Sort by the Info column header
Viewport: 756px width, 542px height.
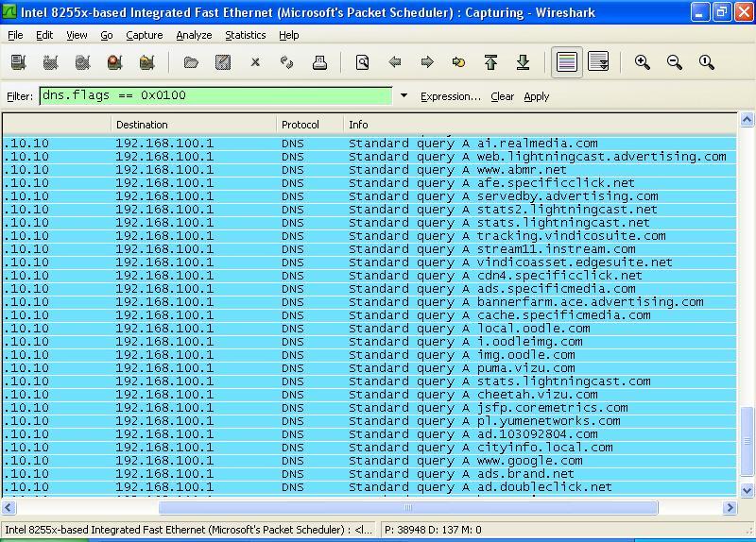[540, 125]
